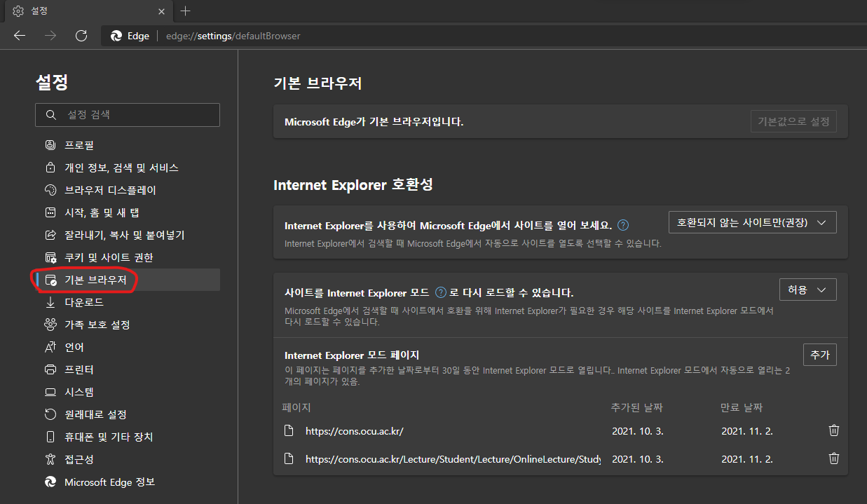Click the accessibility icon beside 접근성

pyautogui.click(x=50, y=459)
